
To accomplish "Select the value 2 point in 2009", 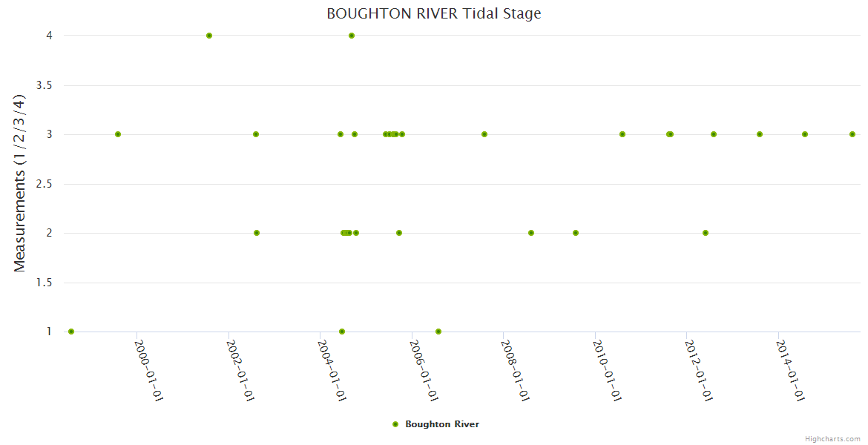I will click(576, 233).
